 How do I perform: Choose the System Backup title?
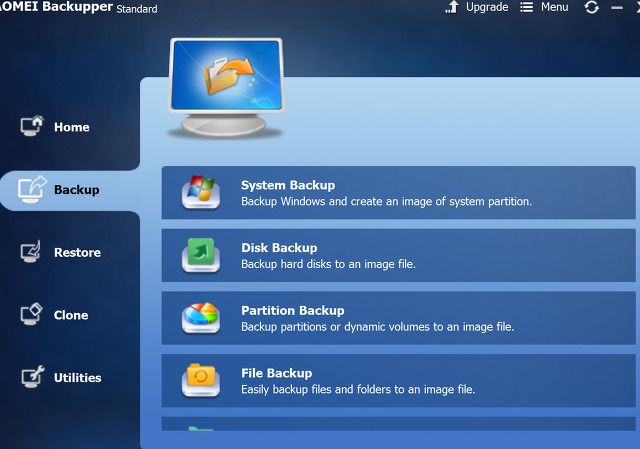288,185
